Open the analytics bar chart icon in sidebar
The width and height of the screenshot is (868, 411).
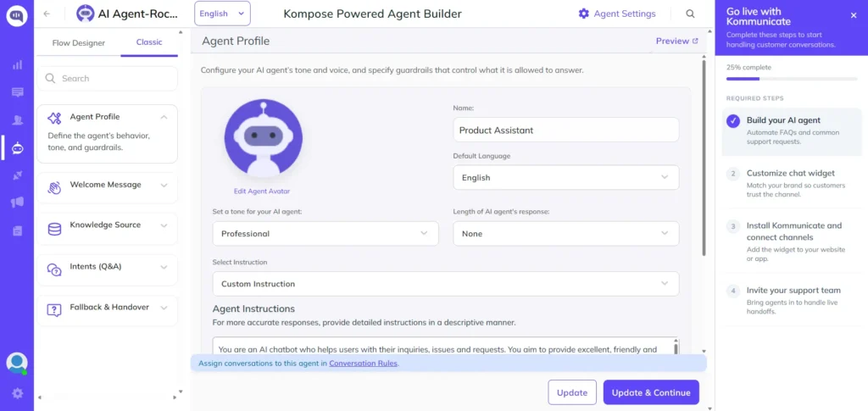17,64
